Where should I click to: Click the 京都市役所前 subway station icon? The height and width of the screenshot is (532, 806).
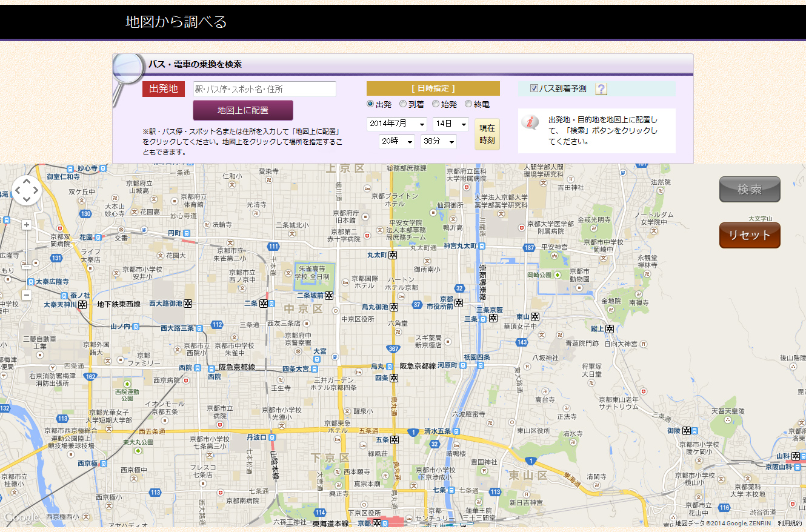[x=459, y=302]
